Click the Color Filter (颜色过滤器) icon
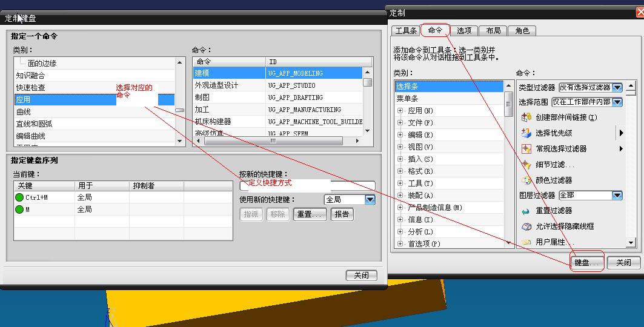 click(526, 180)
